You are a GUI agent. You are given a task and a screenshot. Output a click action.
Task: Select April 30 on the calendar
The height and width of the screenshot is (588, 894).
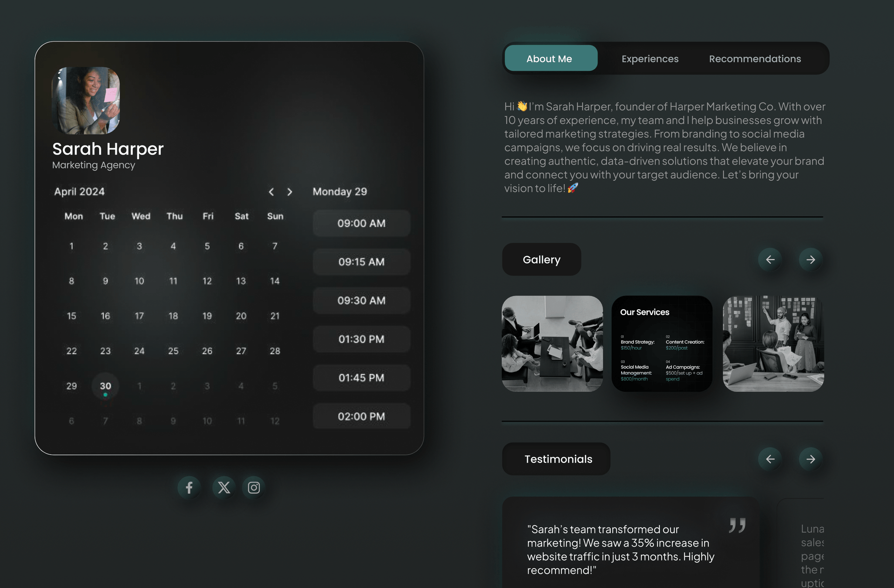click(x=106, y=386)
